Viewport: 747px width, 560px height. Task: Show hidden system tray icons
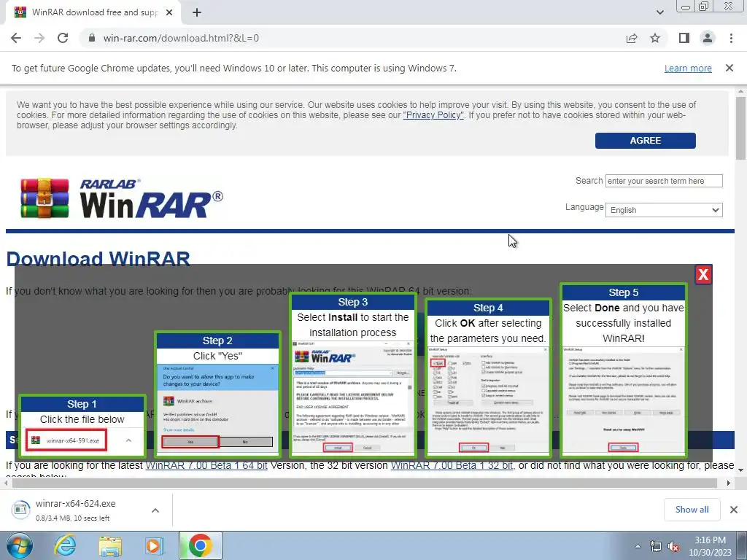638,546
